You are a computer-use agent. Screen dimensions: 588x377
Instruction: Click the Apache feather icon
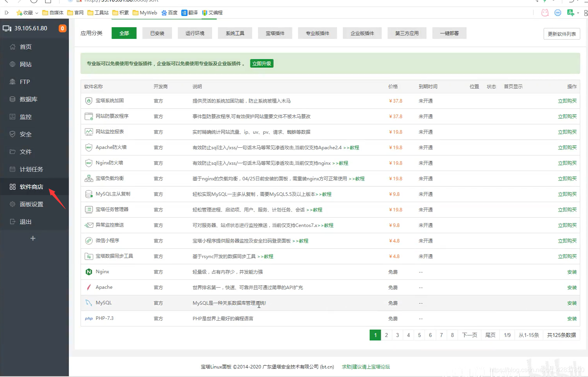coord(89,287)
